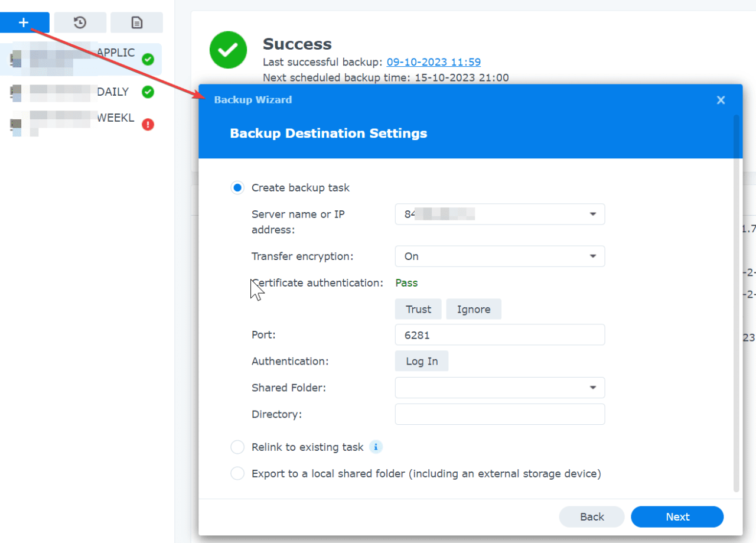756x543 pixels.
Task: Click the info icon beside Relink to existing task
Action: click(376, 447)
